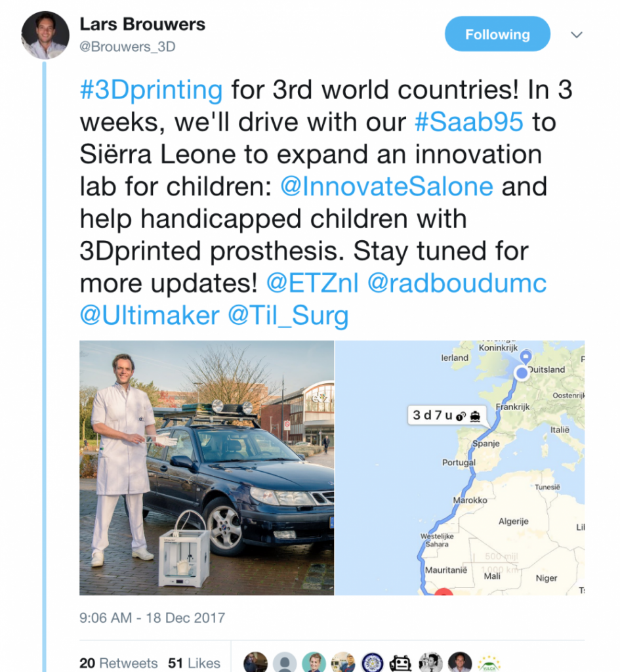Open first liker's avatar in the row
This screenshot has height=672, width=620.
(255, 662)
